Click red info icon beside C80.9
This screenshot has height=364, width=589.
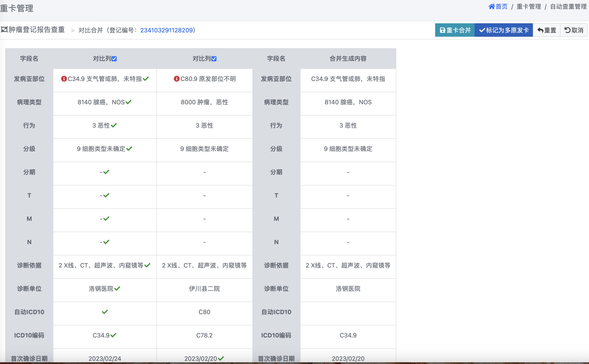click(x=177, y=79)
